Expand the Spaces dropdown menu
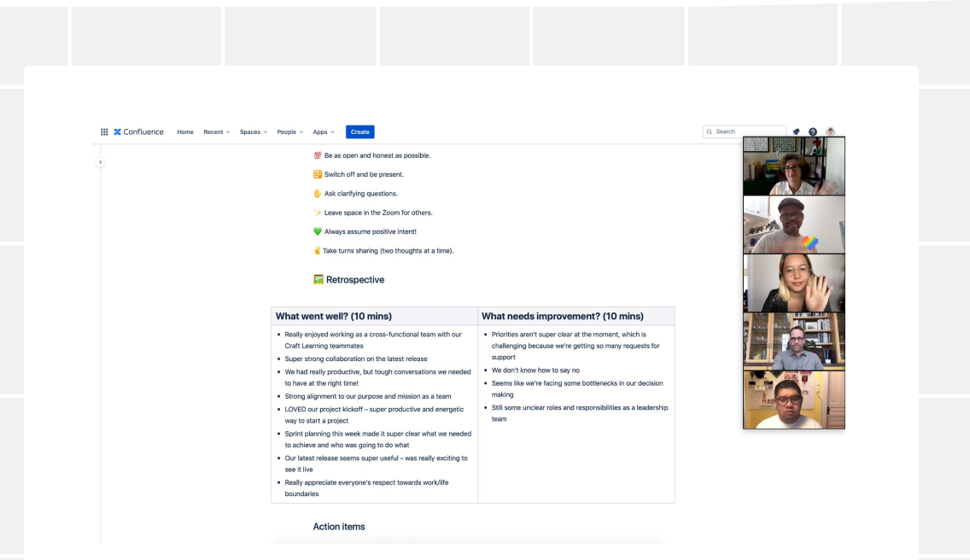The width and height of the screenshot is (970, 560). click(254, 131)
